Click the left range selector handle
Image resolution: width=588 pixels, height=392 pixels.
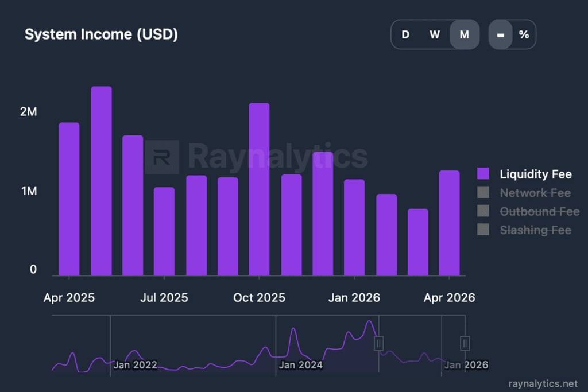(x=378, y=343)
